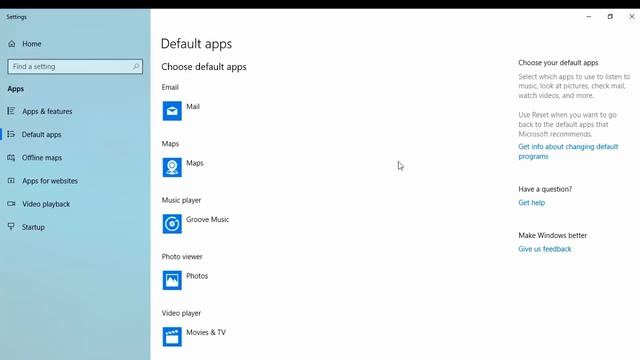
Task: Click the Email category label
Action: (170, 87)
